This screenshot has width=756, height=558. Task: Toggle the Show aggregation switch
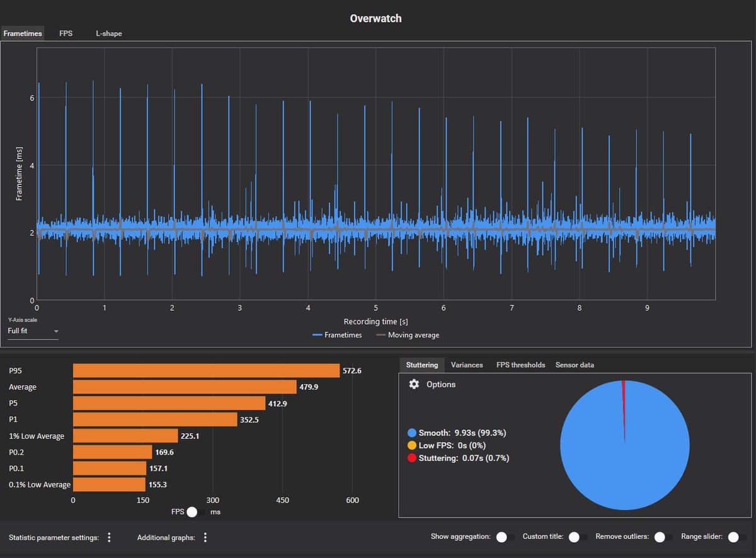coord(505,537)
